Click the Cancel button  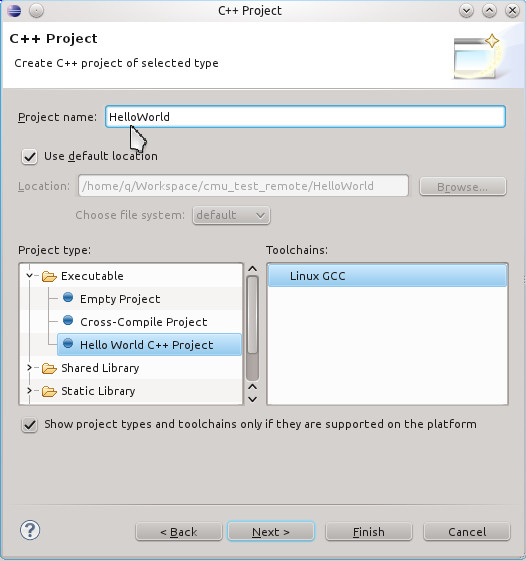click(467, 532)
